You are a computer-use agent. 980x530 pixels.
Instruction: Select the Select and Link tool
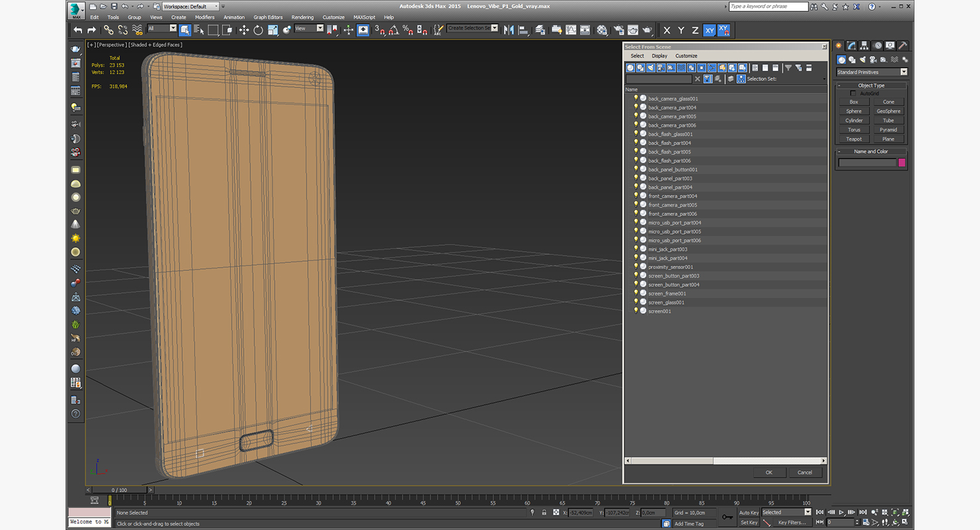[109, 30]
